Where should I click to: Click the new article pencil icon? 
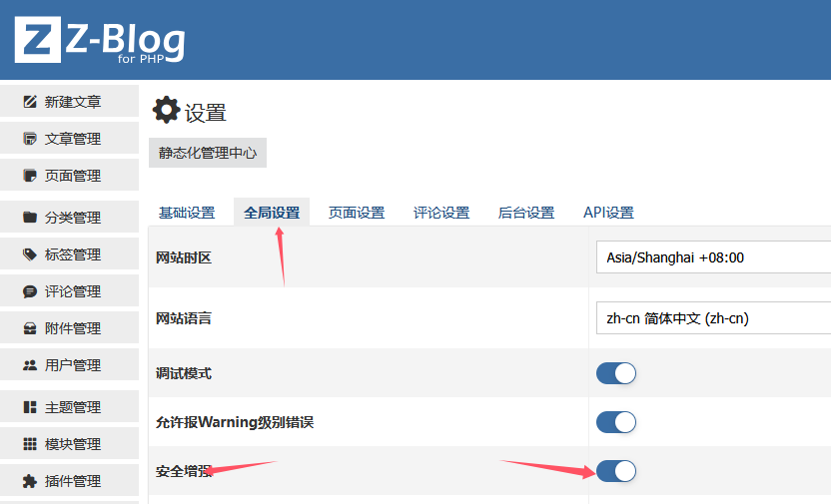pyautogui.click(x=30, y=102)
